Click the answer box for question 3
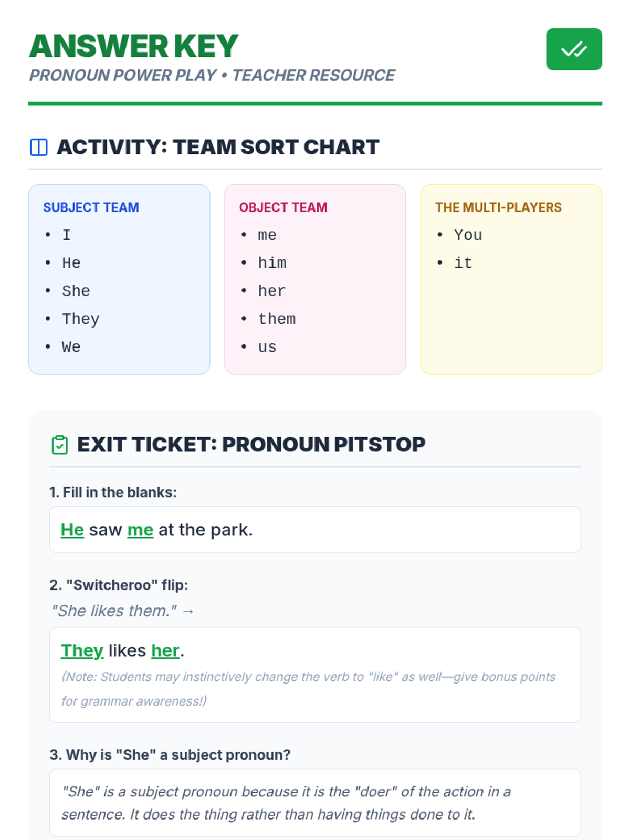 click(315, 803)
